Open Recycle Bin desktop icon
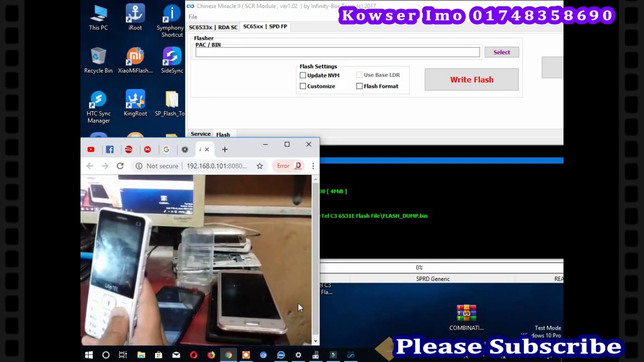644x362 pixels. (98, 61)
